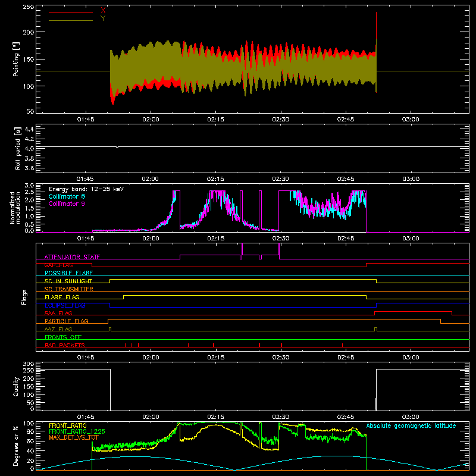Select the POSSIBLE_FLARE flag label

(68, 273)
